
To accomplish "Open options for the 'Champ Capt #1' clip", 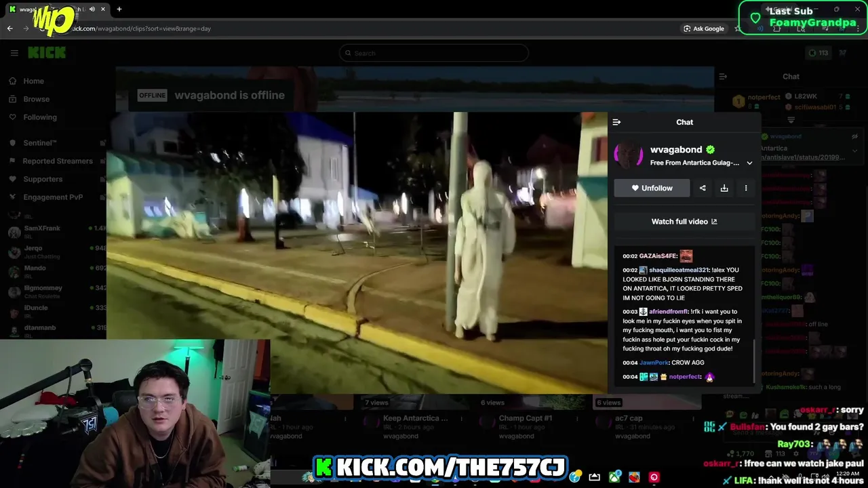I will tap(576, 419).
